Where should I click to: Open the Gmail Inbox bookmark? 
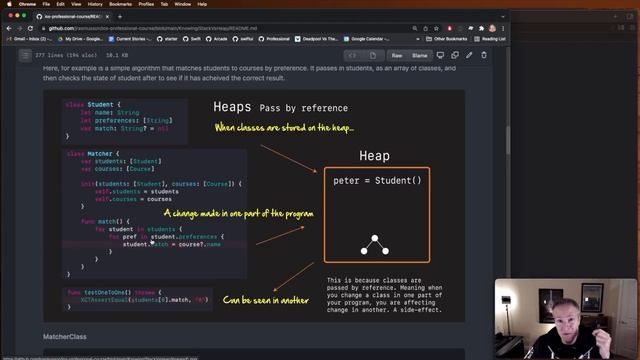30,39
